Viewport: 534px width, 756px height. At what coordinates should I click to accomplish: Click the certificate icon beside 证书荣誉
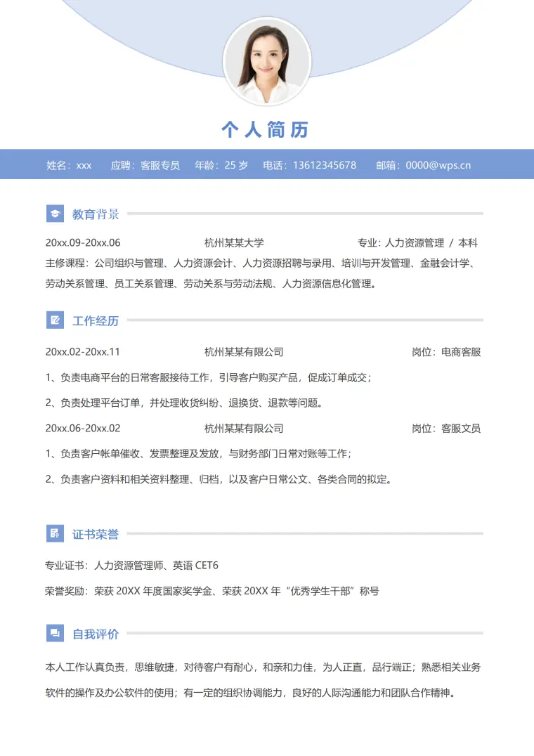[55, 534]
